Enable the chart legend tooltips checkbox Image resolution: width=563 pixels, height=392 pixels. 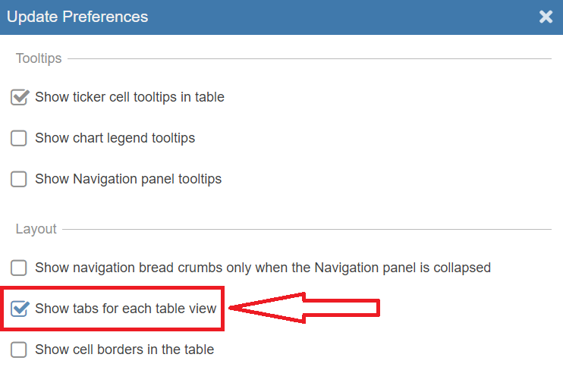(x=19, y=138)
